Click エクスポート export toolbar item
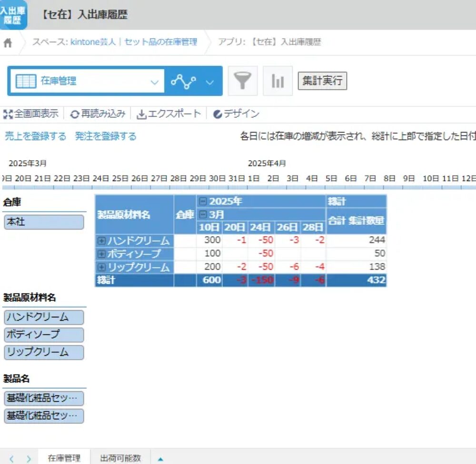Screen dimensions: 476x464 [169, 114]
